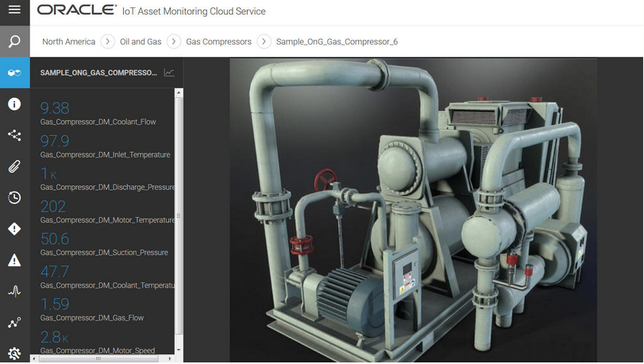Select the asset cubes sidebar icon

(14, 72)
